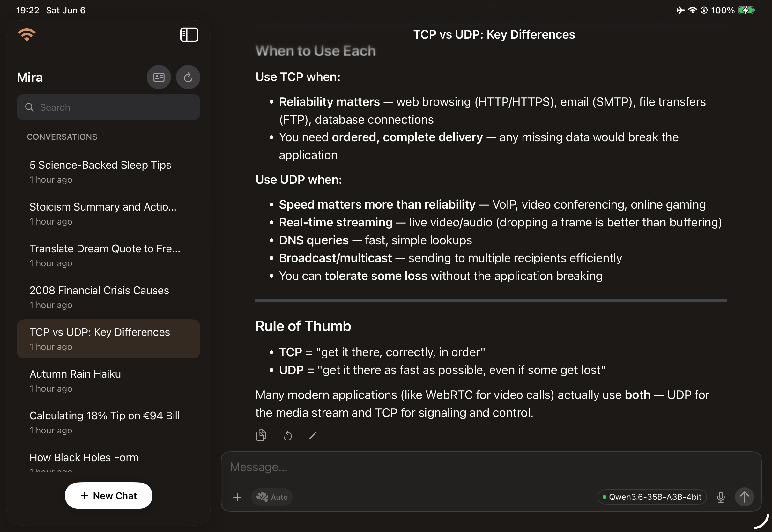Open the Qwen3.6-35B-A3B-4bit model selector
This screenshot has height=532, width=772.
652,497
